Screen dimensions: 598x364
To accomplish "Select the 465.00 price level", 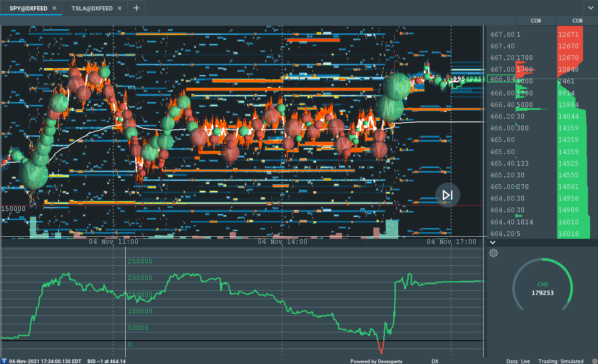I will coord(502,187).
